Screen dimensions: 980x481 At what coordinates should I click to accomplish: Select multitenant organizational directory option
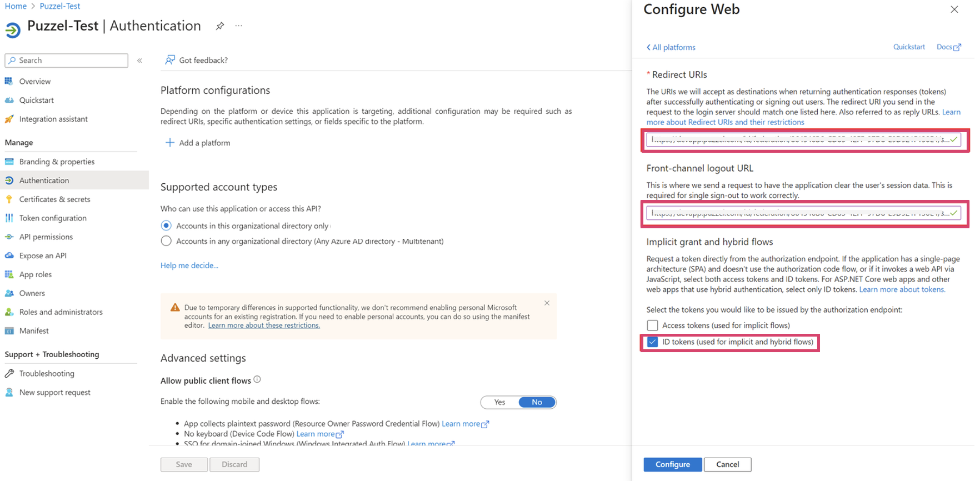click(166, 241)
